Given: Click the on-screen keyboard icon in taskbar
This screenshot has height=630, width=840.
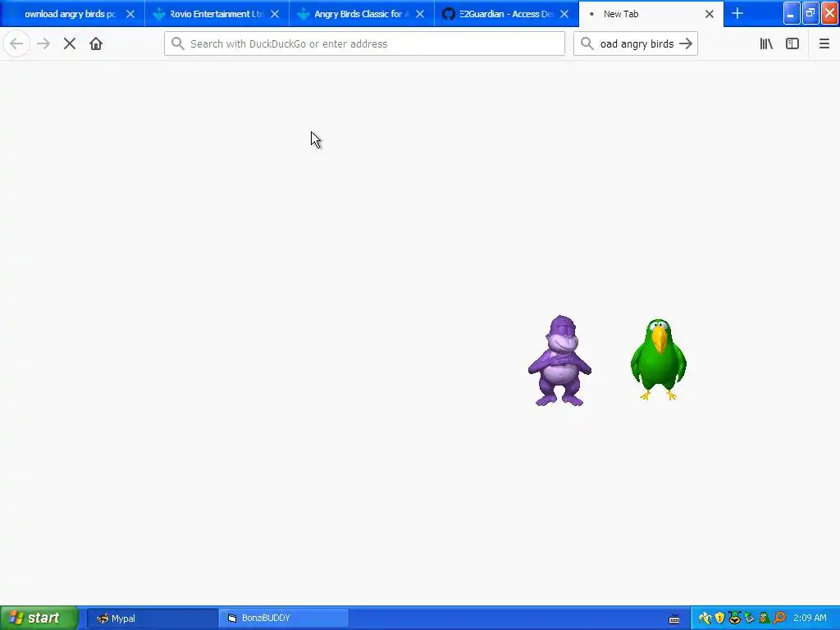Looking at the screenshot, I should [674, 619].
